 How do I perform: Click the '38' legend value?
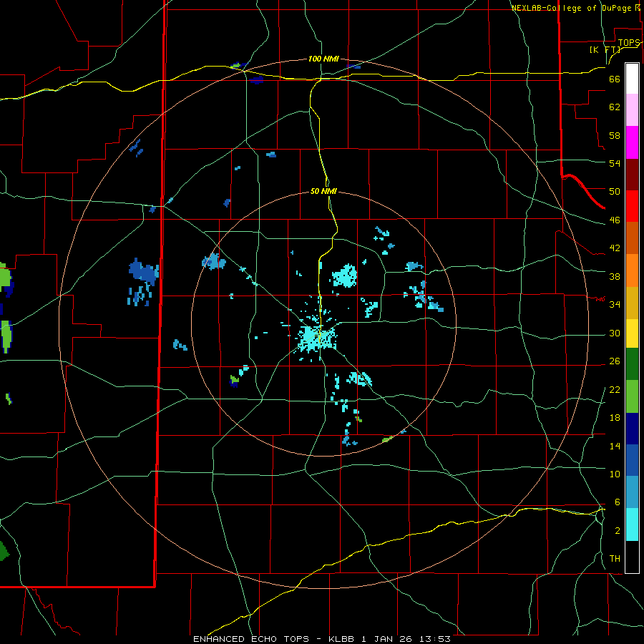coord(615,276)
